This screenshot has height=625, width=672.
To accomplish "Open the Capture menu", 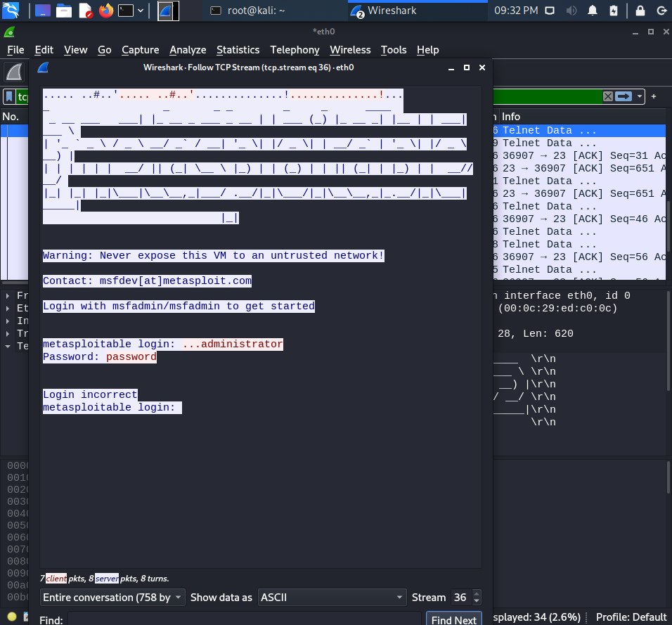I will pyautogui.click(x=140, y=50).
